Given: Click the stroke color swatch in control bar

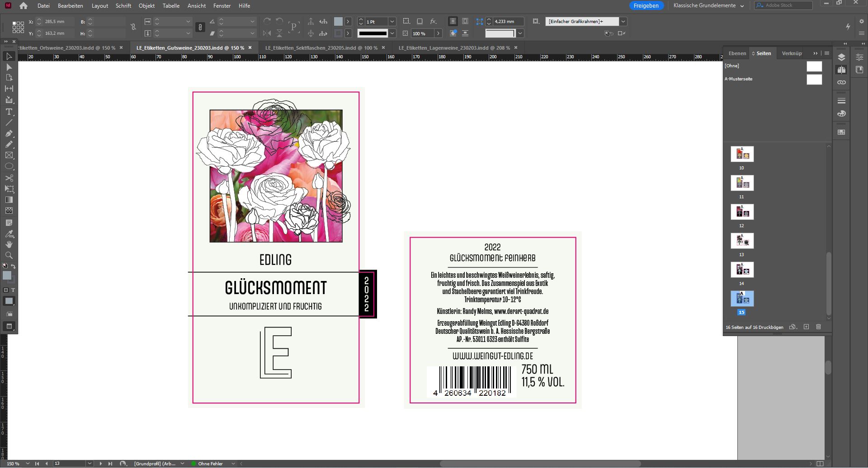Looking at the screenshot, I should [338, 33].
